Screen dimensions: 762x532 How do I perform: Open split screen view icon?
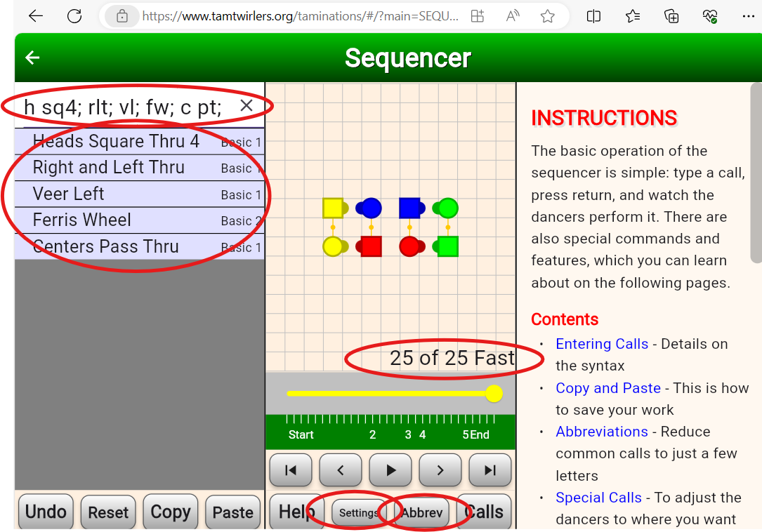click(x=593, y=16)
